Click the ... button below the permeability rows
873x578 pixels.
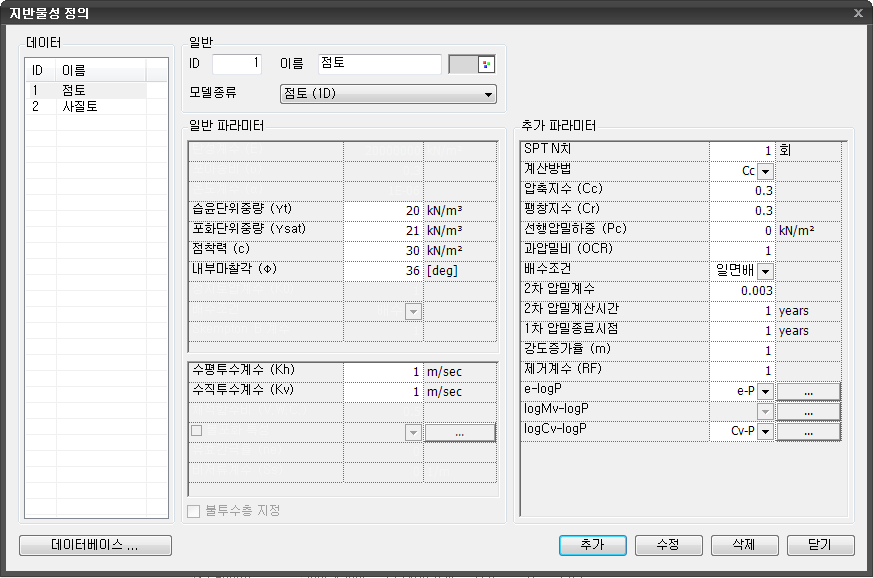(460, 432)
